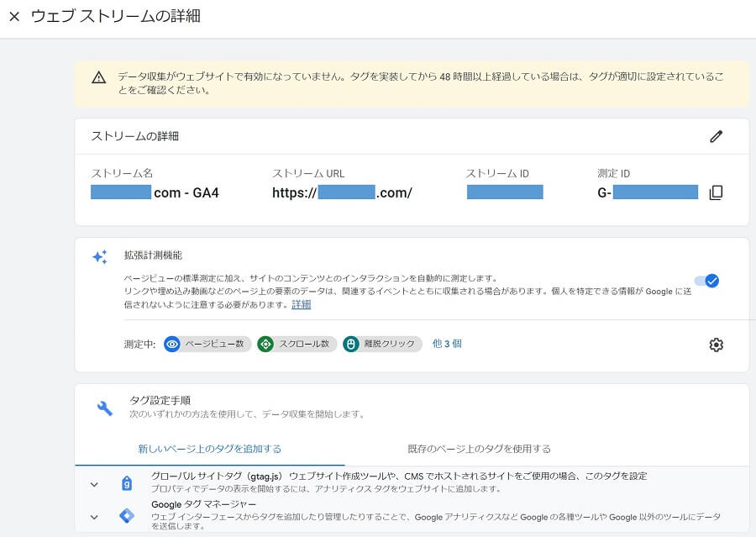Click the 測定中: label
This screenshot has height=537, width=756.
(x=139, y=344)
